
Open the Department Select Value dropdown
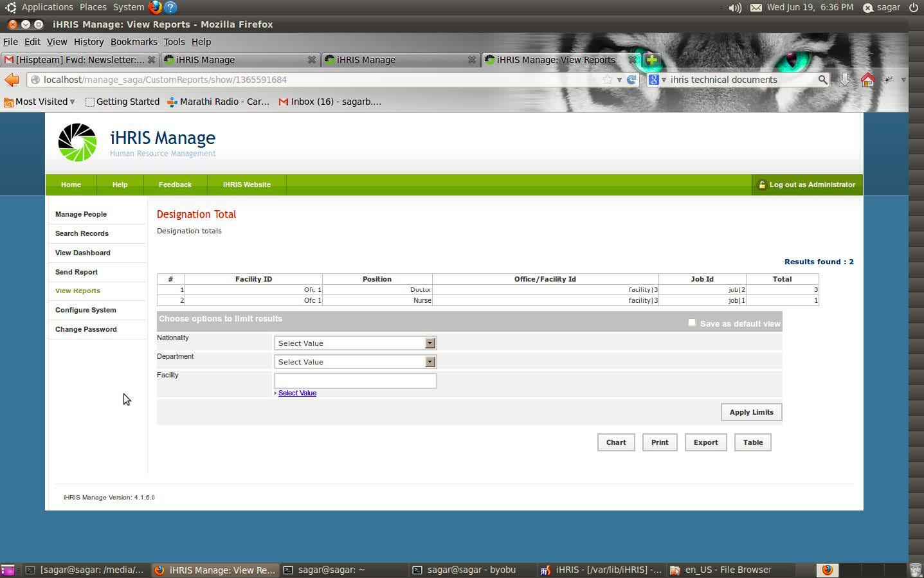(355, 362)
